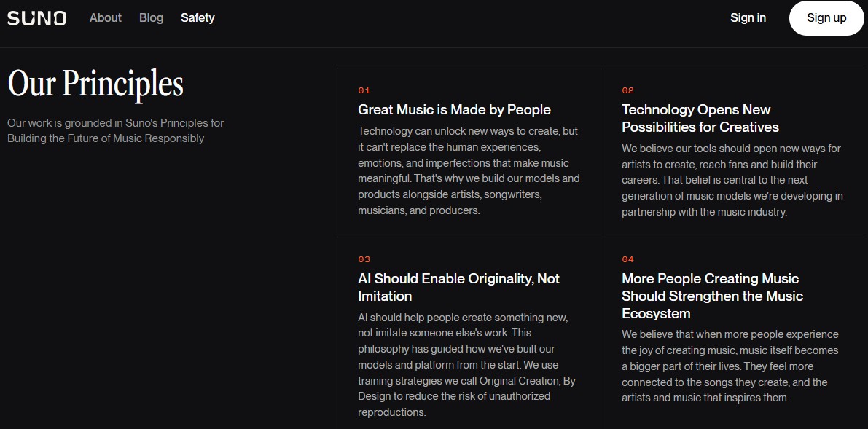Click the More People Creating Music heading
The height and width of the screenshot is (429, 868).
(713, 296)
